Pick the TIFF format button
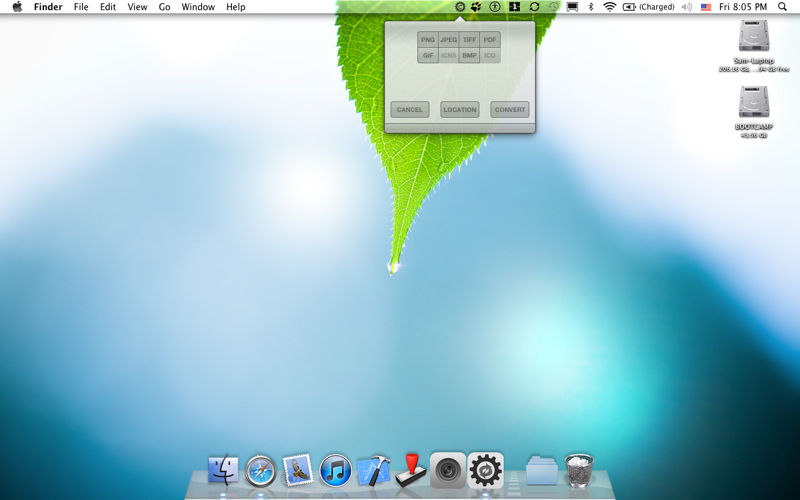 (x=469, y=40)
